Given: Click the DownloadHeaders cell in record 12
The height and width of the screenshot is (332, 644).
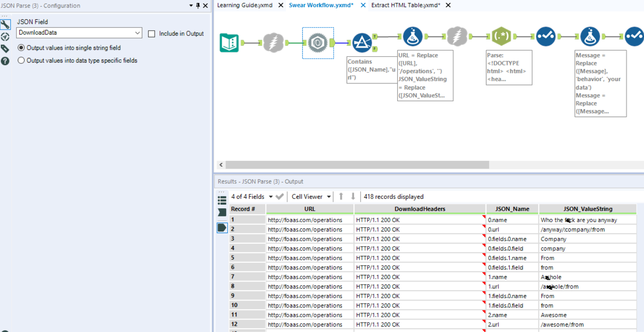Looking at the screenshot, I should coord(420,325).
